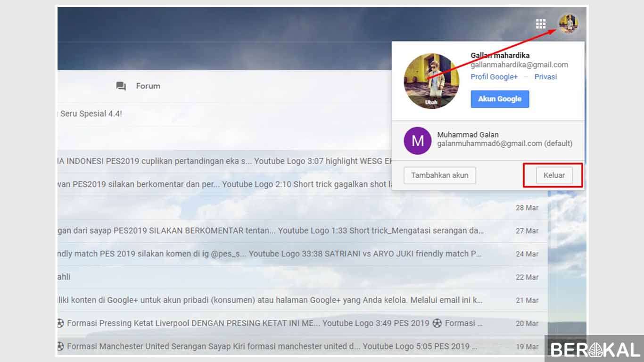The image size is (644, 362).
Task: Click the Forum tab chat icon
Action: (121, 86)
